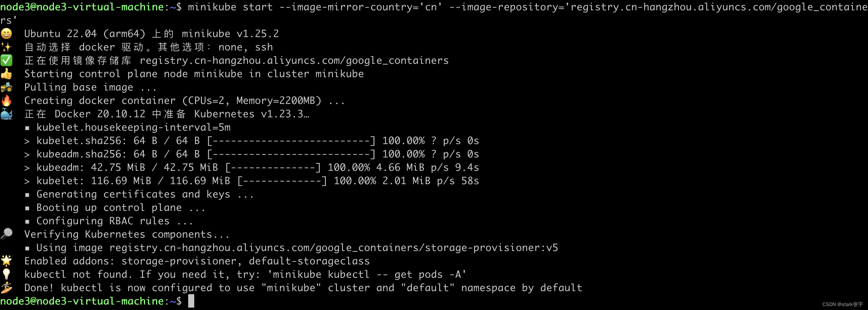Click the magnifying glass emoji by Verifying Kubernetes
Viewport: 868px width, 310px height.
[6, 234]
